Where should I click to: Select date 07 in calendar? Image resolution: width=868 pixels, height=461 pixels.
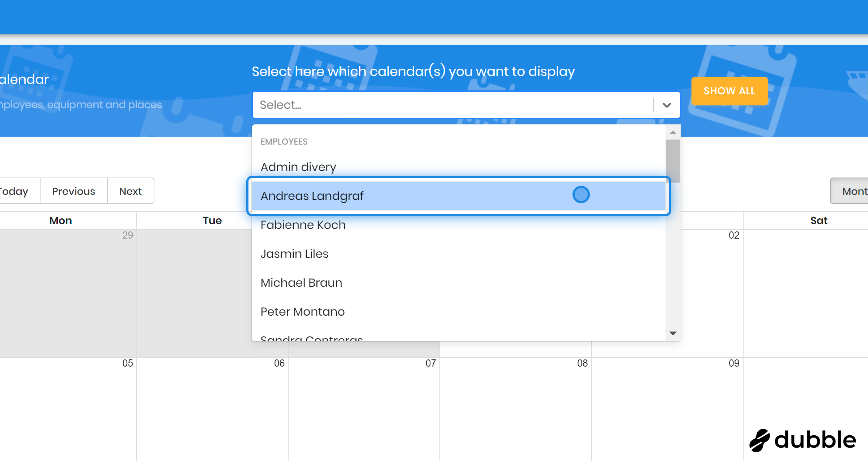pyautogui.click(x=431, y=363)
